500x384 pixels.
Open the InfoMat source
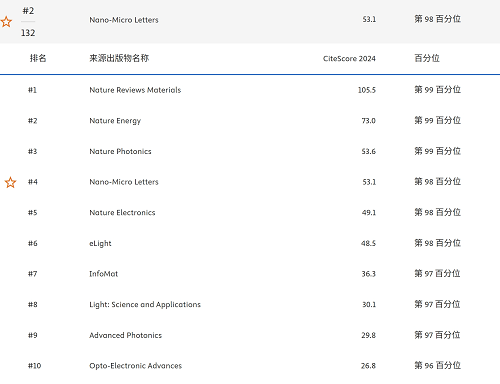click(104, 274)
